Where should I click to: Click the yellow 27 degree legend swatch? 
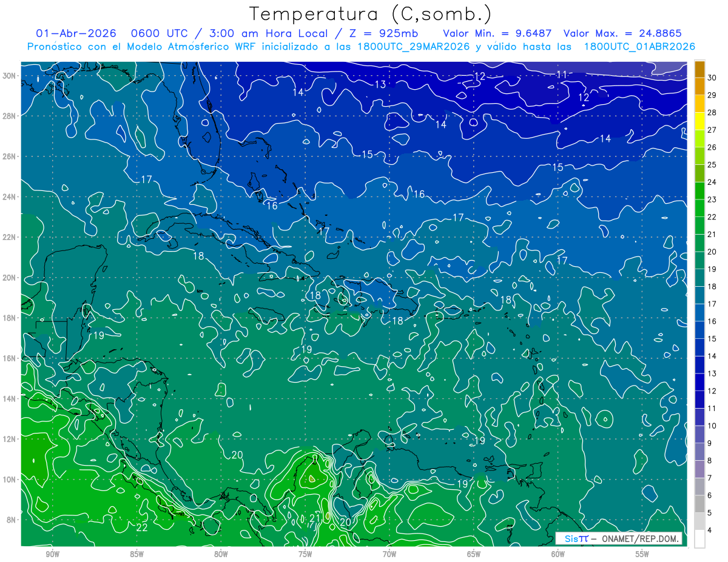(x=699, y=121)
